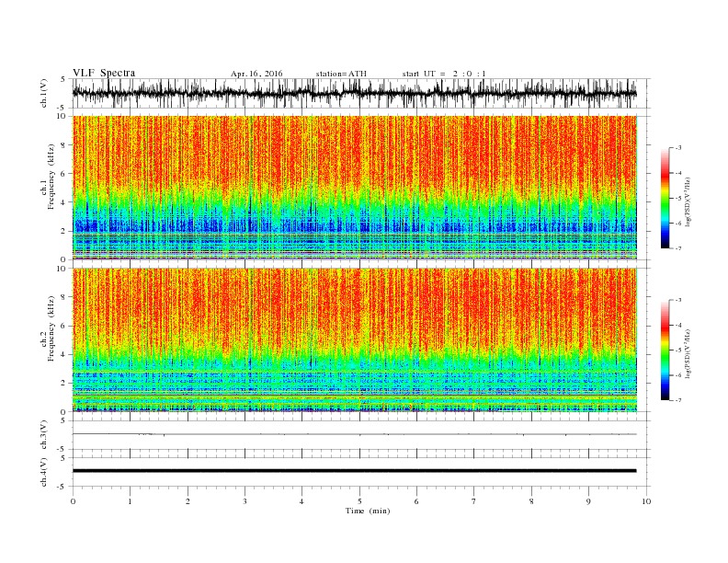Image resolution: width=728 pixels, height=563 pixels.
Task: Click time axis tick label '3'
Action: click(x=245, y=501)
